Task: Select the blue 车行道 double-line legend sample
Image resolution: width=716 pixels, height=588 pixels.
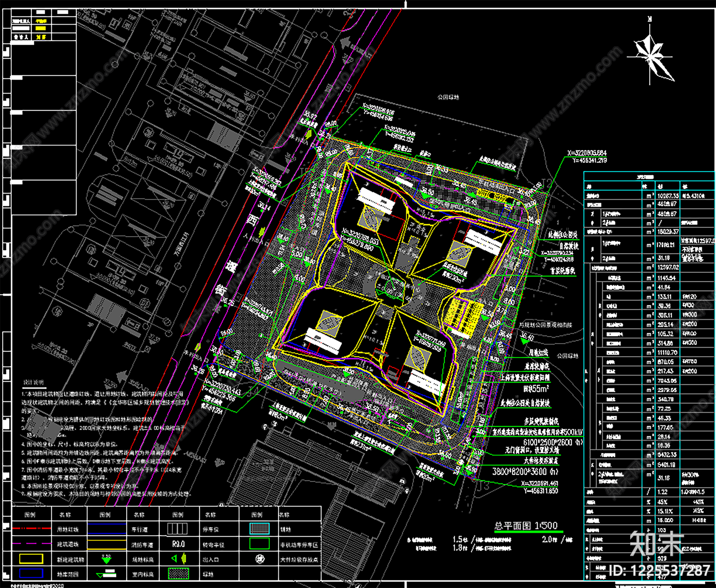Action: pyautogui.click(x=107, y=528)
